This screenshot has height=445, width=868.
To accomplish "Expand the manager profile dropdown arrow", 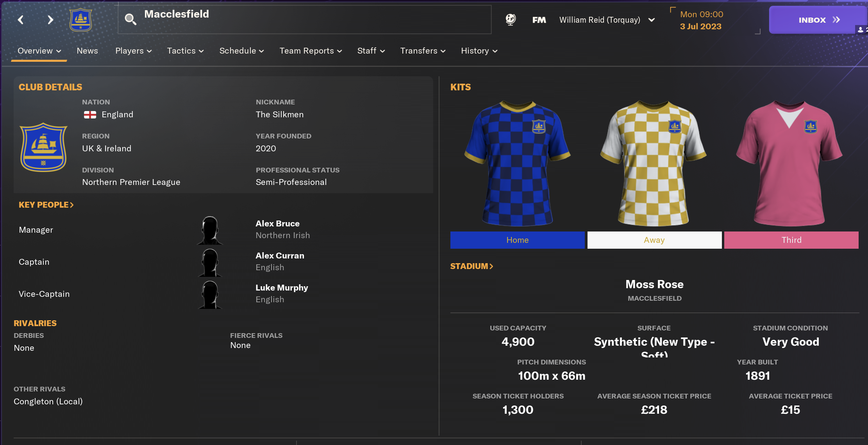I will [x=652, y=20].
